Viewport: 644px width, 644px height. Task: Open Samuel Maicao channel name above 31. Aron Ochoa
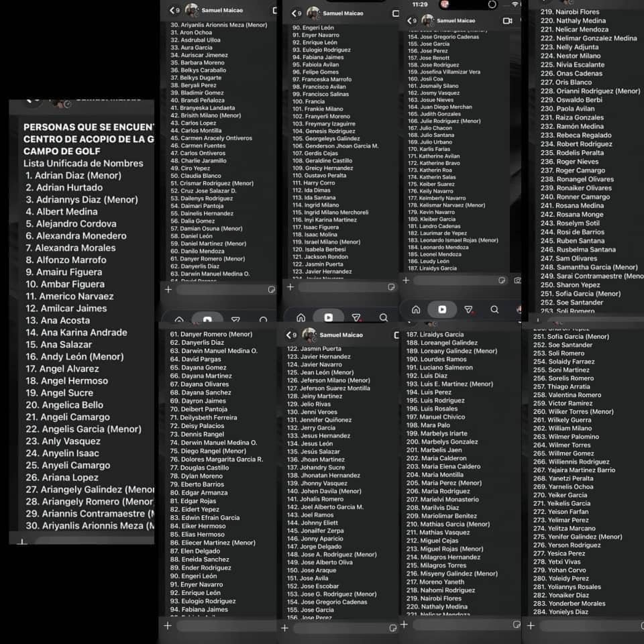[222, 10]
